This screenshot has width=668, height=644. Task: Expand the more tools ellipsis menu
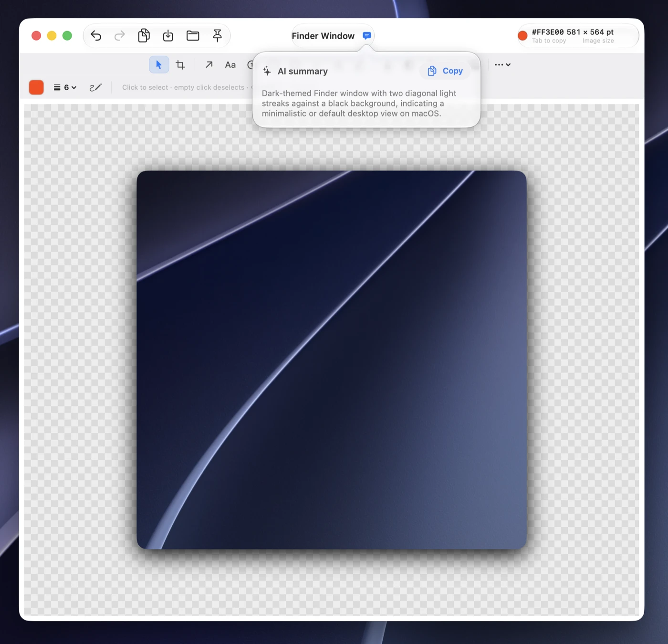pos(502,64)
